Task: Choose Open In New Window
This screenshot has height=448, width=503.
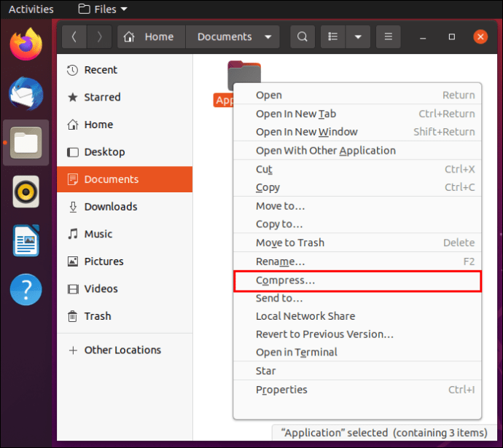Action: [x=357, y=132]
